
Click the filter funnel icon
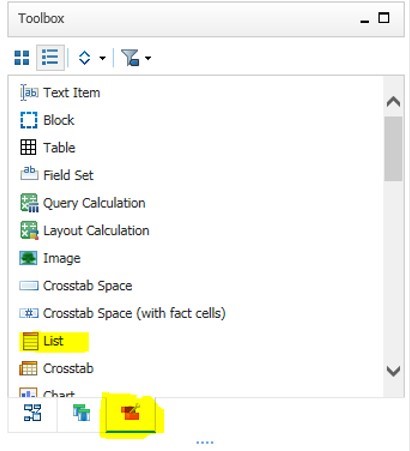point(130,58)
